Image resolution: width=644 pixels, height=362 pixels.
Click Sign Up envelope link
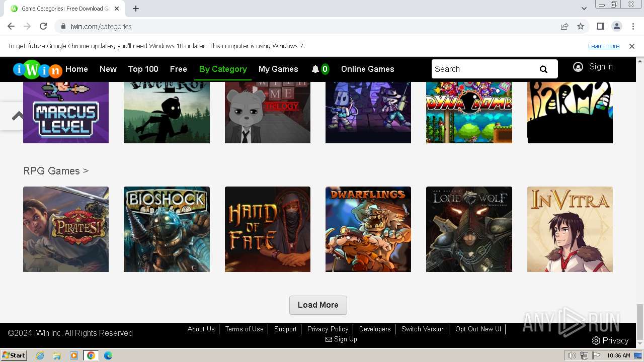point(341,339)
